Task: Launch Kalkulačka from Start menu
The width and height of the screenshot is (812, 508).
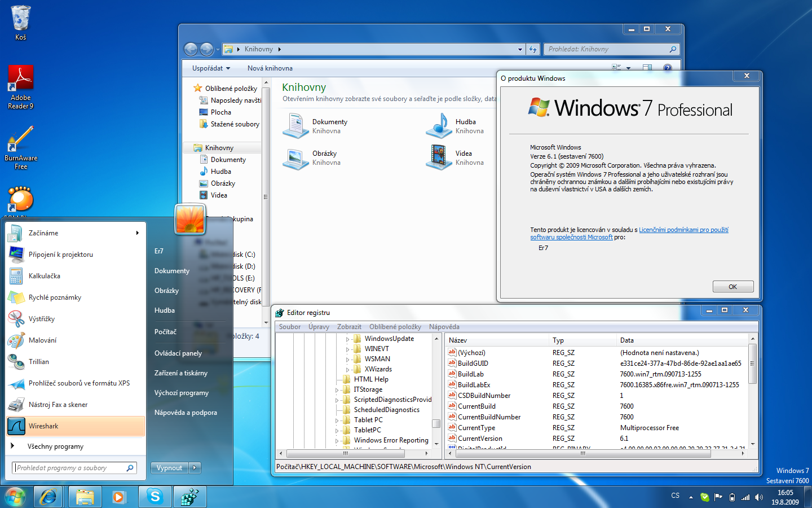Action: (76, 276)
